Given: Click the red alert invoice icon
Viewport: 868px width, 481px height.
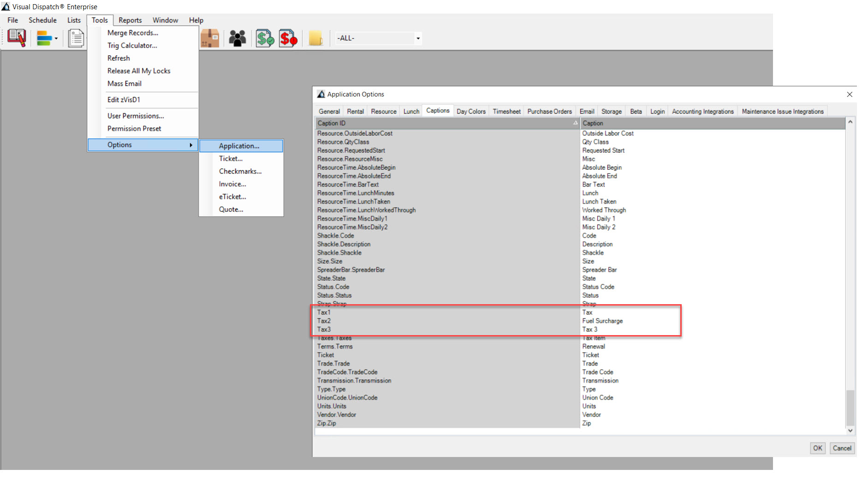Looking at the screenshot, I should coord(288,38).
